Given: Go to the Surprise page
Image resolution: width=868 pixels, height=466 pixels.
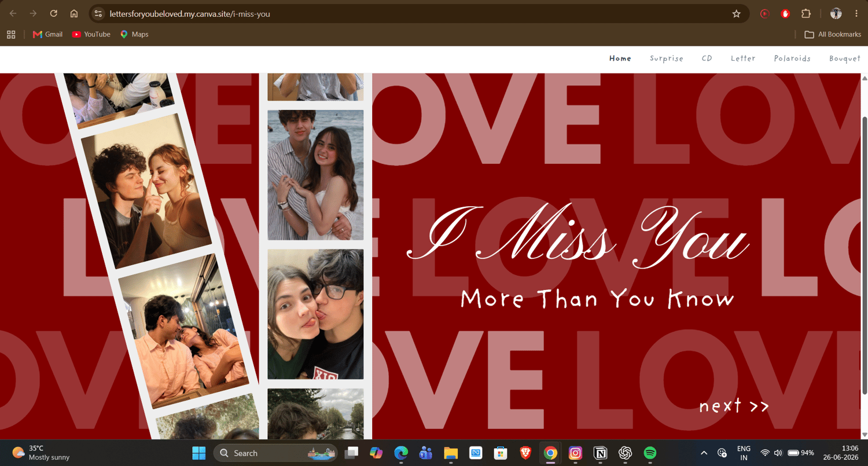Looking at the screenshot, I should tap(667, 58).
